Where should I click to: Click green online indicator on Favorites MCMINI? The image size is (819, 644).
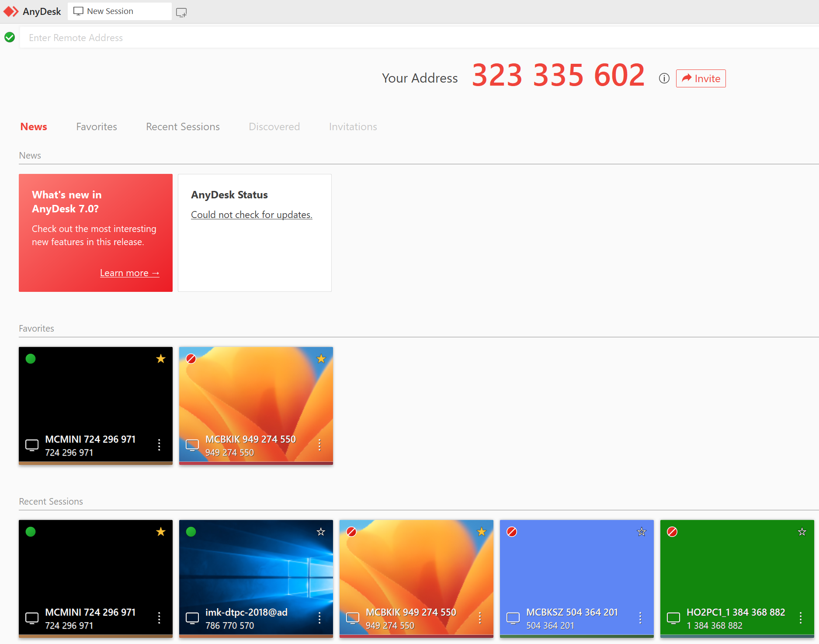[31, 359]
